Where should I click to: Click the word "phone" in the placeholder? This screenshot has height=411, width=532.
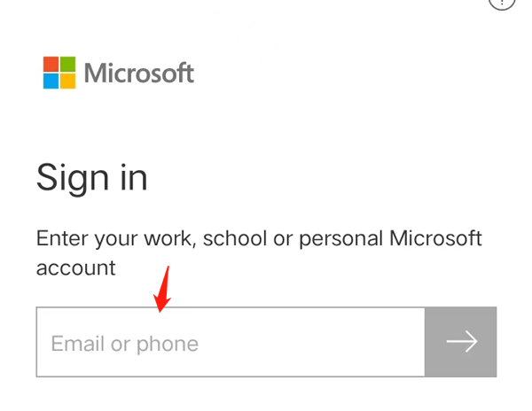click(x=167, y=344)
